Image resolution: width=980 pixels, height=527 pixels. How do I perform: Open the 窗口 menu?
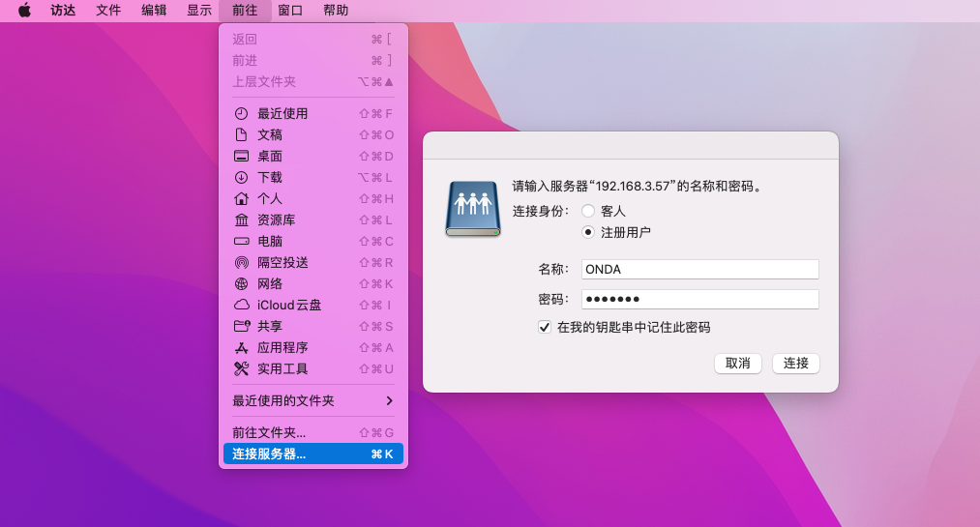(290, 10)
